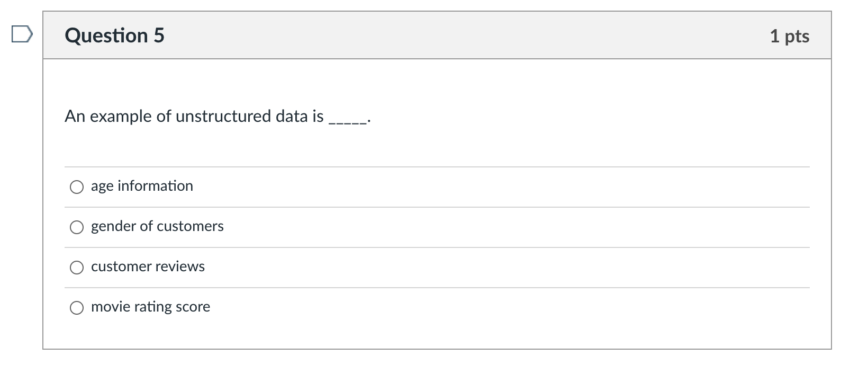Click the empty circle beside 'age information'
The height and width of the screenshot is (373, 868).
click(x=77, y=186)
